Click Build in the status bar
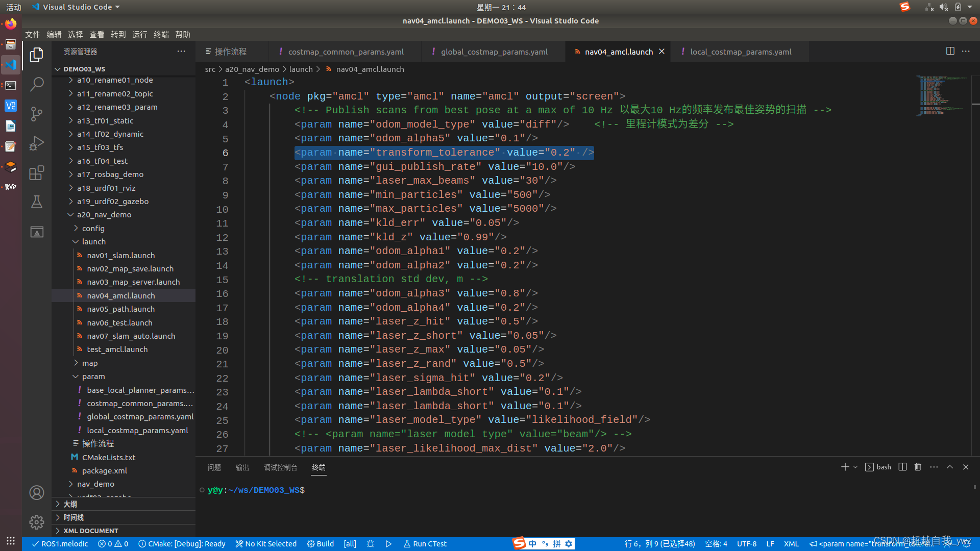Screen dimensions: 980x551 320,543
